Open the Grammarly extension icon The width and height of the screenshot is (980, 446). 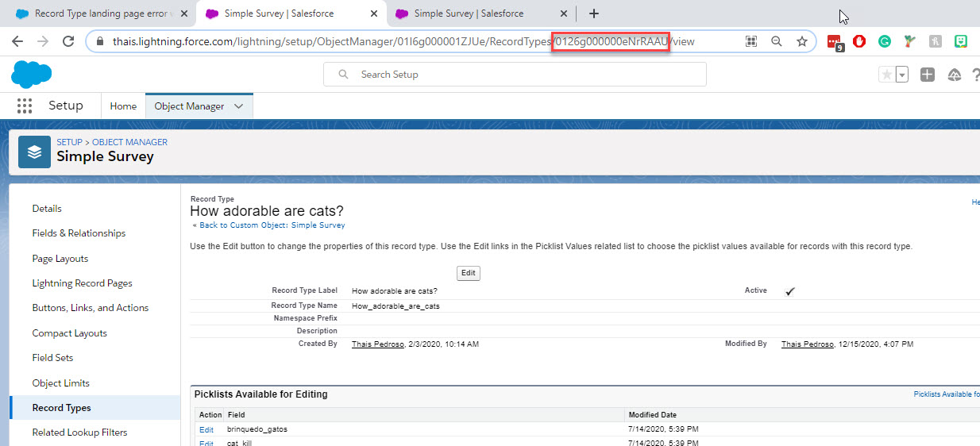[x=885, y=41]
